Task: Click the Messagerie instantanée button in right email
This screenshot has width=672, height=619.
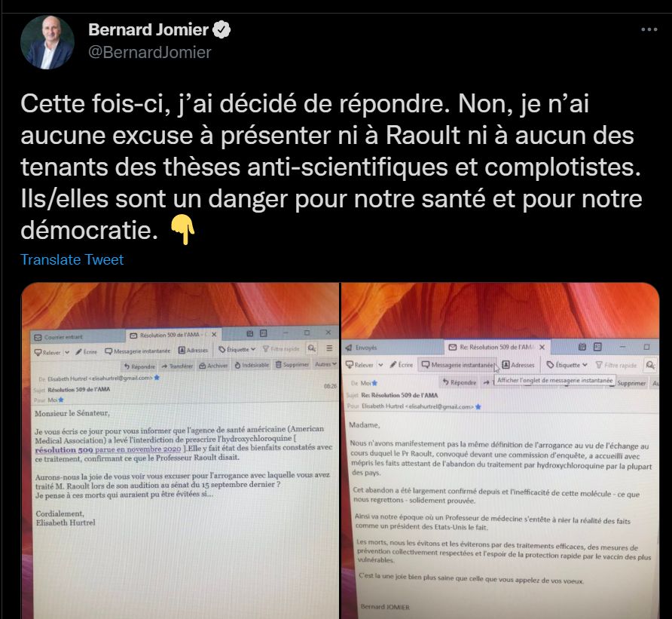Action: [x=457, y=365]
